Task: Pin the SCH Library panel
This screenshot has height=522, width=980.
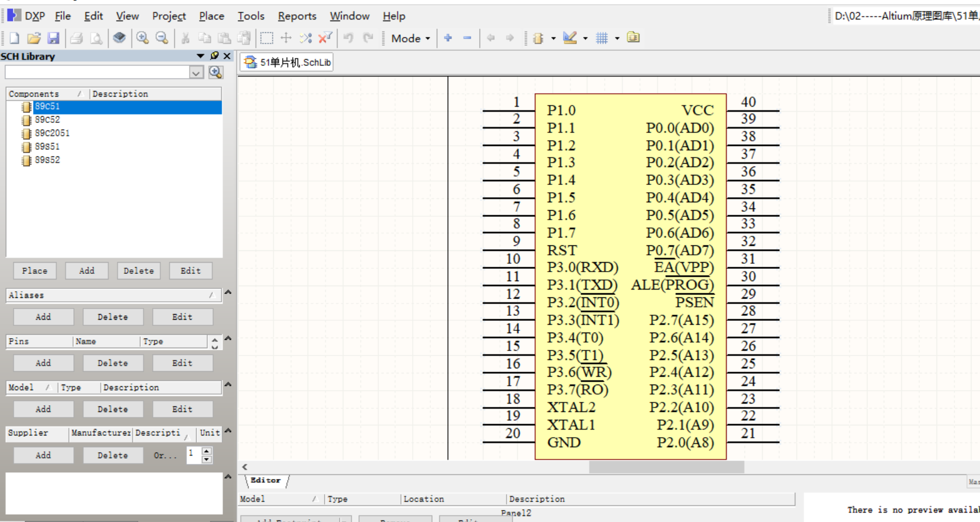Action: [x=214, y=56]
